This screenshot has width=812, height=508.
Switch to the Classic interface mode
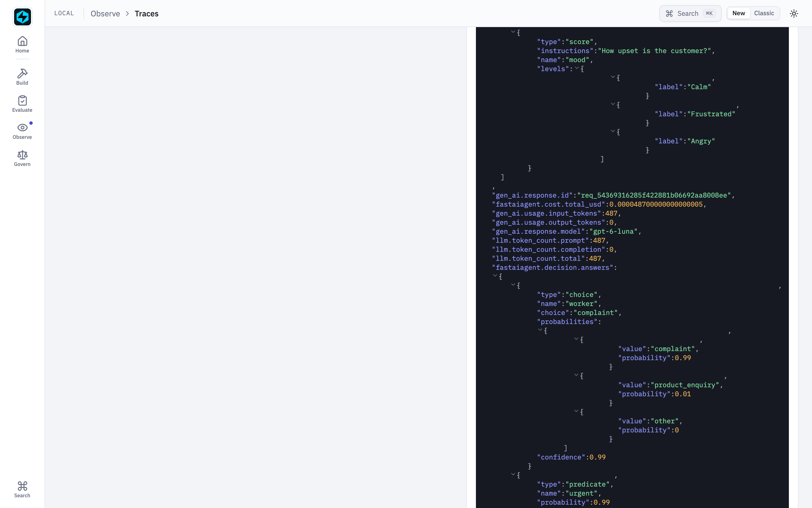pos(764,13)
